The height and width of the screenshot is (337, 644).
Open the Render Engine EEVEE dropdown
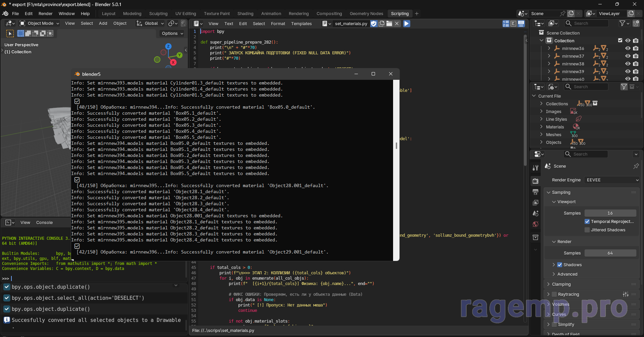click(611, 180)
